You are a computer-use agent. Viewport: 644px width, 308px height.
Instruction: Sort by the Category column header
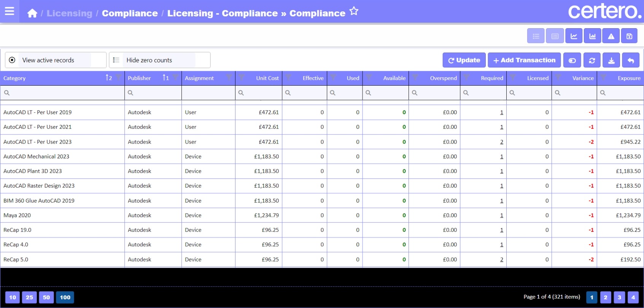(x=14, y=78)
